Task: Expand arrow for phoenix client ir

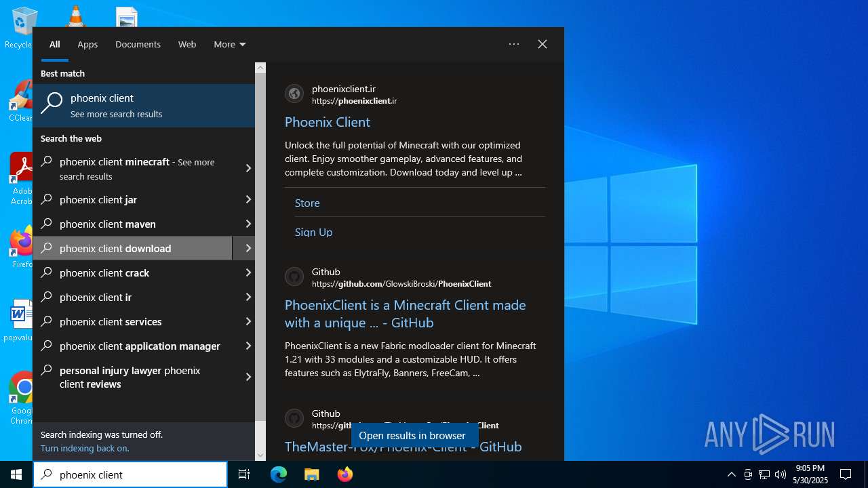Action: coord(248,297)
